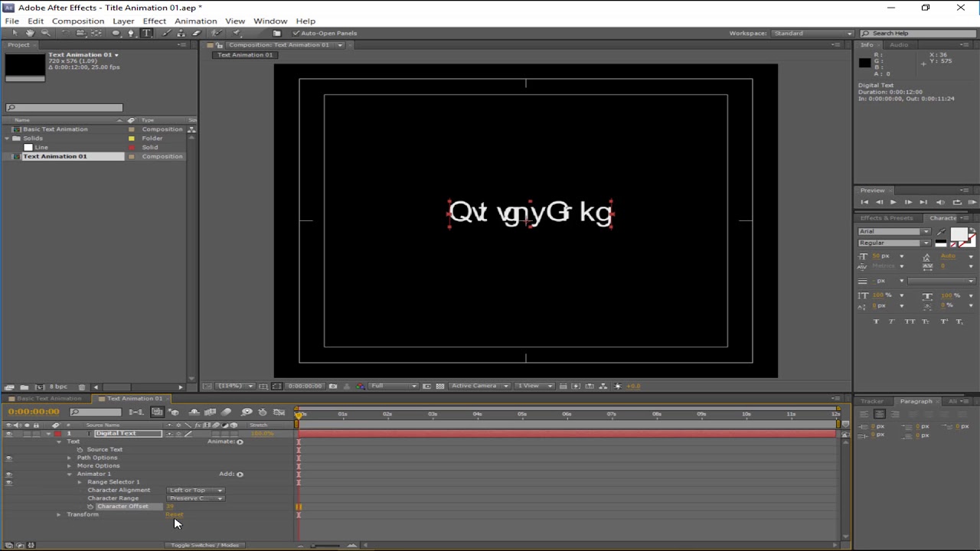Open the Animation menu
The width and height of the screenshot is (980, 551).
click(195, 21)
